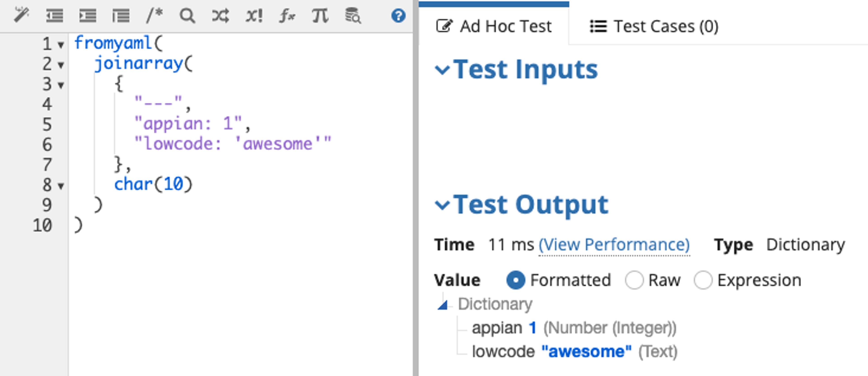Click line number 10 in the gutter
This screenshot has height=376, width=868.
pyautogui.click(x=42, y=225)
